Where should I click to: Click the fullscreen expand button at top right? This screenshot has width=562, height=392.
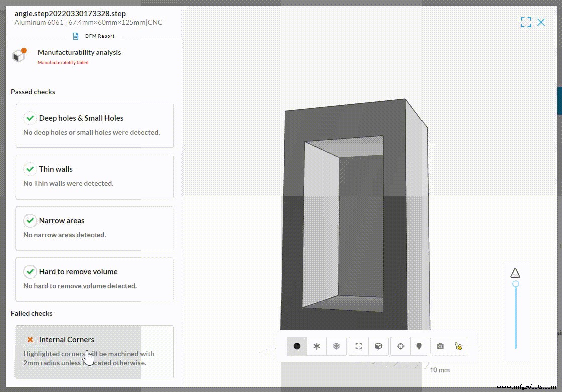tap(526, 22)
